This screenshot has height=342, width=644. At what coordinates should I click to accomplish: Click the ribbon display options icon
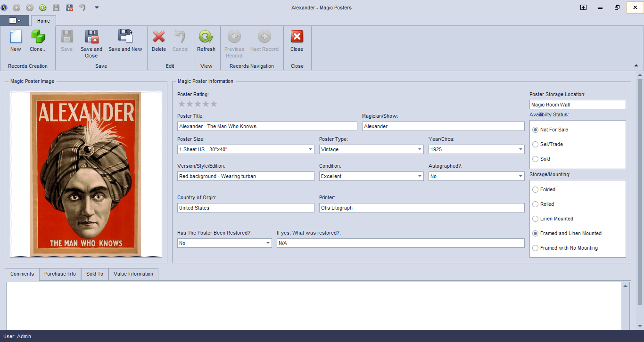coord(583,8)
